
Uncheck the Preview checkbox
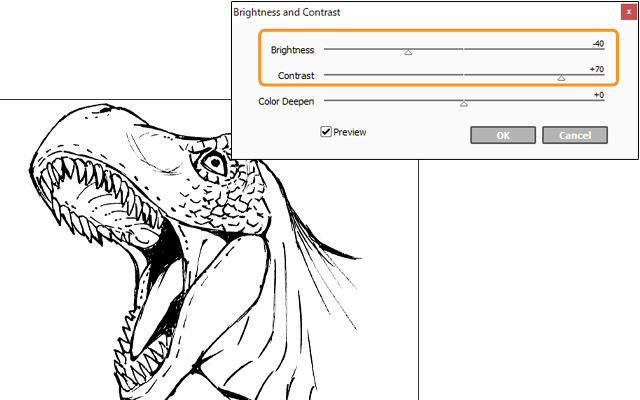[326, 132]
